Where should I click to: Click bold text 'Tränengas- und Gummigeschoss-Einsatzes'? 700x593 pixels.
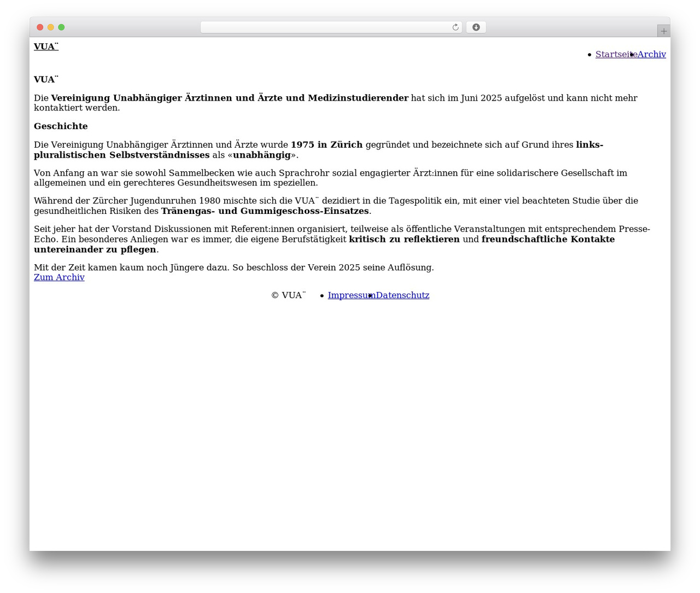(x=265, y=211)
